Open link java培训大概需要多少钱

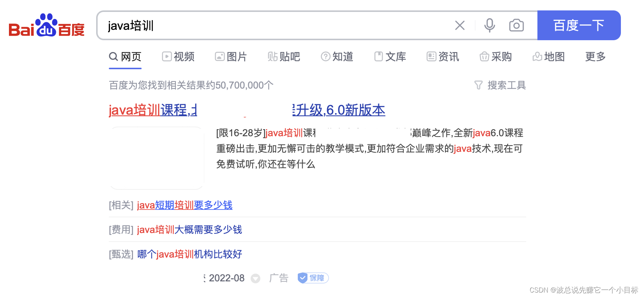[190, 230]
